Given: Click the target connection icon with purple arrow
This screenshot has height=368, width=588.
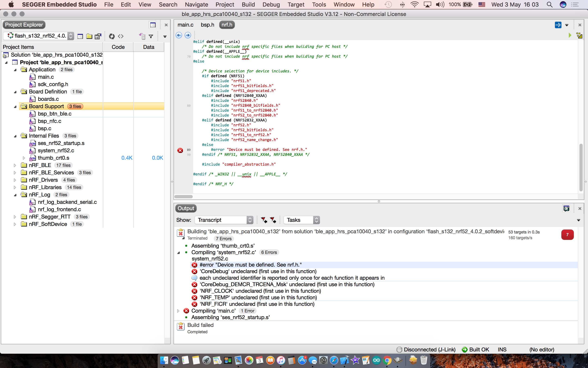Looking at the screenshot, I should click(x=142, y=36).
